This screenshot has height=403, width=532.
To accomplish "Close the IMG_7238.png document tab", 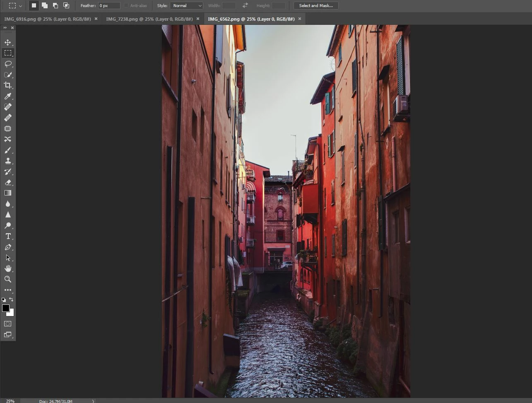I will pos(198,19).
